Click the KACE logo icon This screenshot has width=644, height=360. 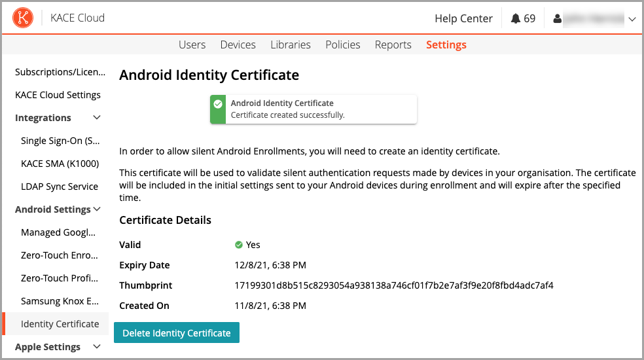pyautogui.click(x=23, y=18)
